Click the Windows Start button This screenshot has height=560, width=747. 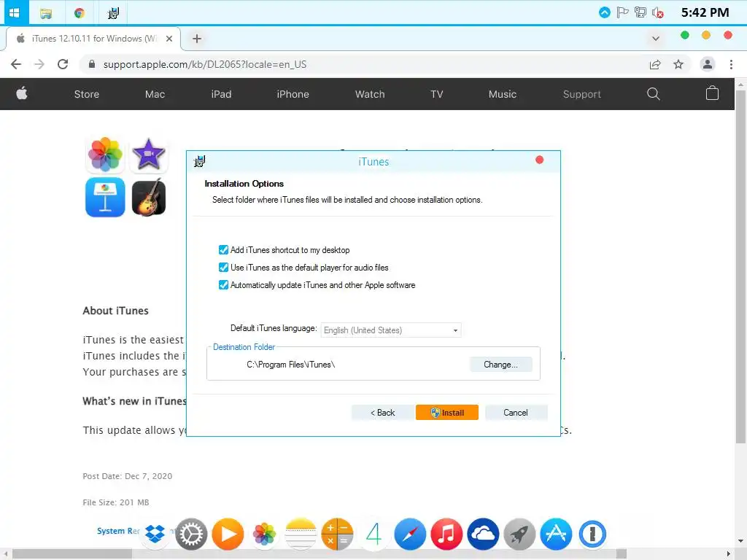15,12
